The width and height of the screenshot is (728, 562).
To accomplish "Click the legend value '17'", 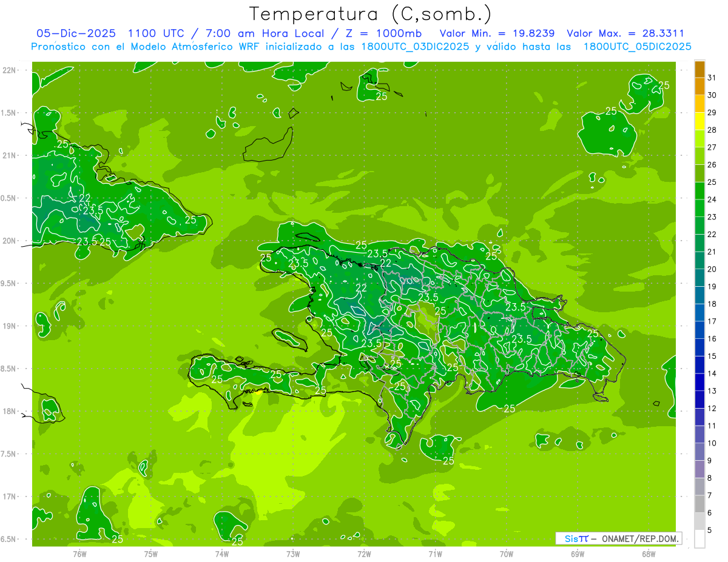I will coord(712,321).
